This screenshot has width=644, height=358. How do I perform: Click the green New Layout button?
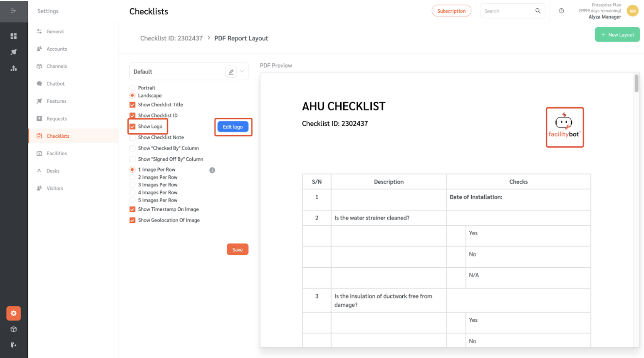pos(617,35)
